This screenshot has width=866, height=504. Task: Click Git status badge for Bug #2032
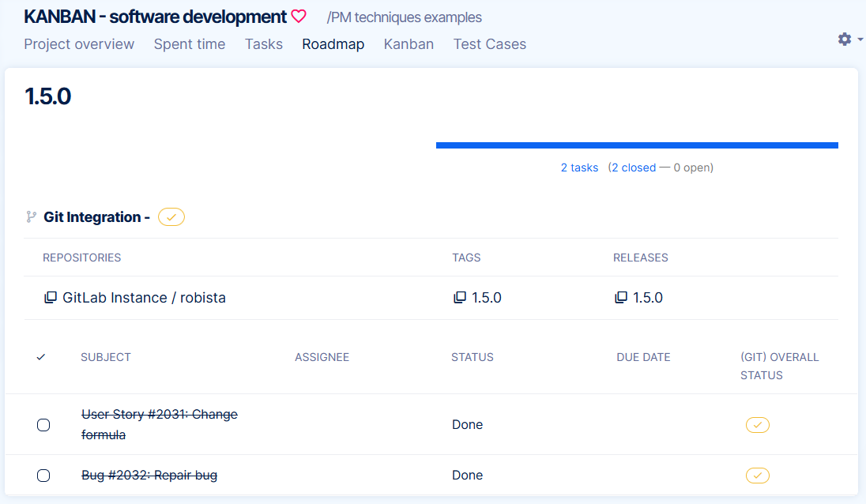coord(757,476)
